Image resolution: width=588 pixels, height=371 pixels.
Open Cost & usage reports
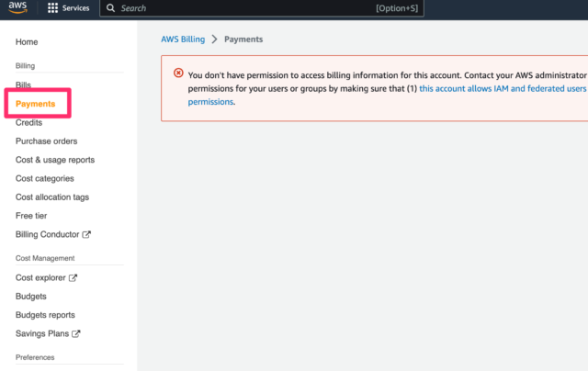pos(55,160)
